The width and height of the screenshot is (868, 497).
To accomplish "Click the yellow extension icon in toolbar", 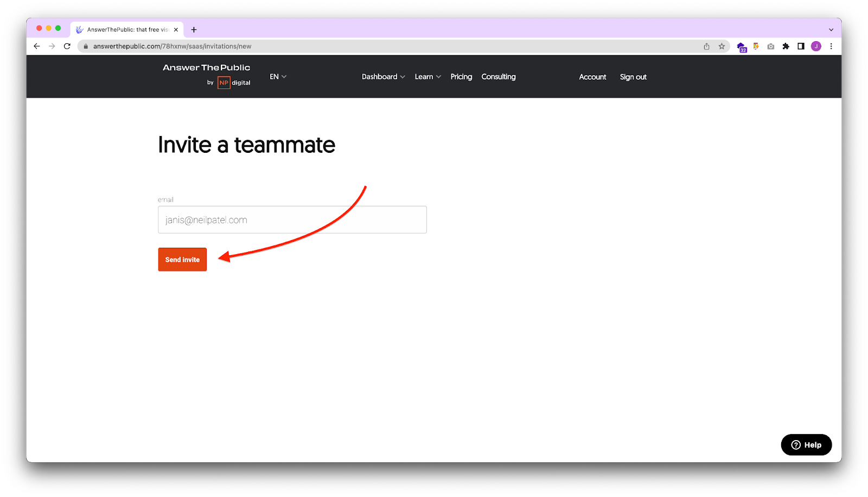I will 756,47.
